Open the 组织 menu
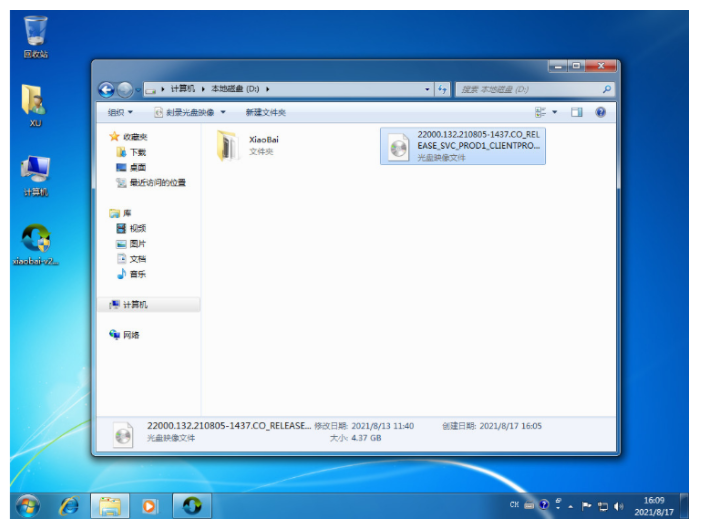This screenshot has width=701, height=523. (120, 112)
